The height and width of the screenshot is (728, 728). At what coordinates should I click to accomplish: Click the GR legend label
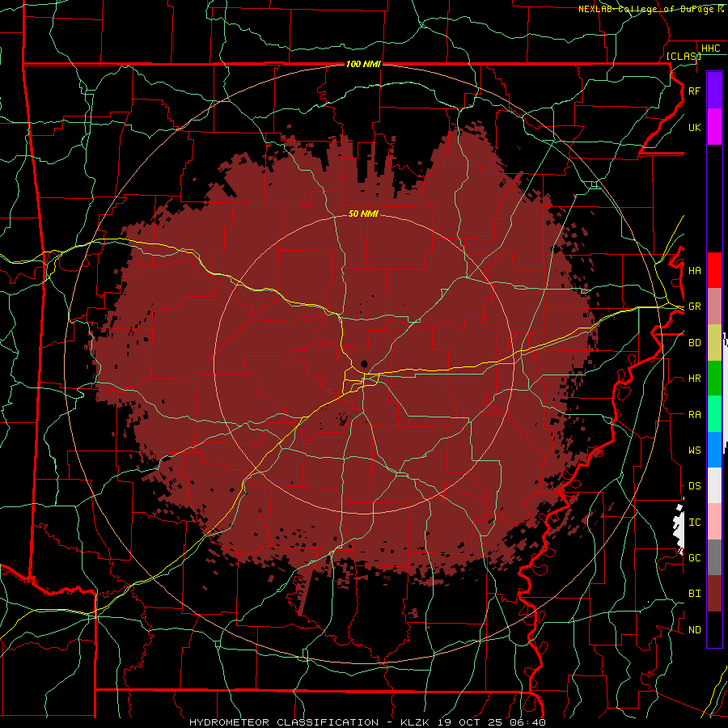[x=694, y=307]
